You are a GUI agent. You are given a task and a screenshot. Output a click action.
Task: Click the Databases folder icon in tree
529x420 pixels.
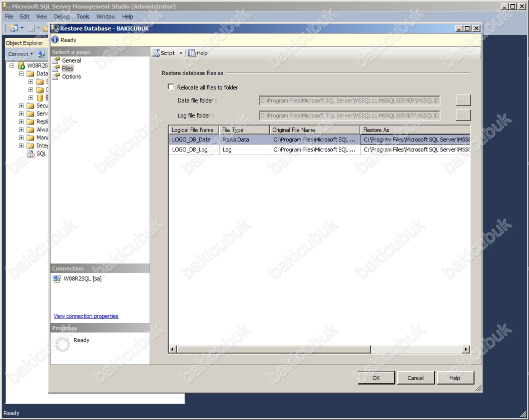pos(31,73)
